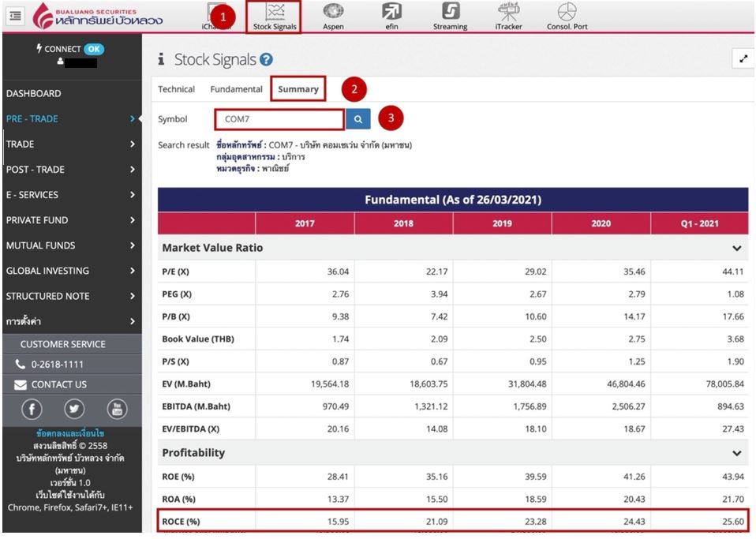Select the ROA (%) row label
This screenshot has height=539, width=756.
tap(178, 500)
